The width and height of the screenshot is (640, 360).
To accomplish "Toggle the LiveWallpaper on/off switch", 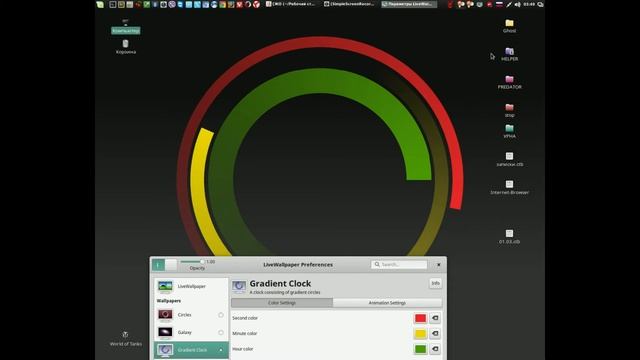I will pyautogui.click(x=164, y=265).
